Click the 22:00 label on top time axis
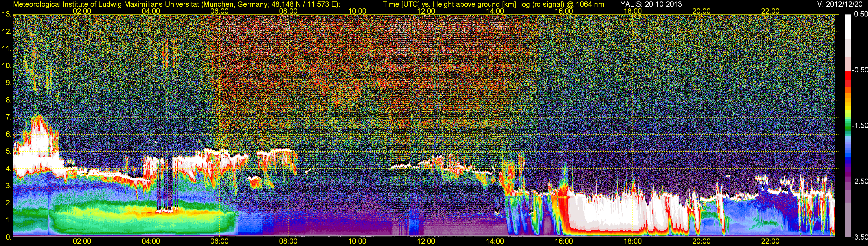Screen dimensions: 868x246 click(770, 11)
